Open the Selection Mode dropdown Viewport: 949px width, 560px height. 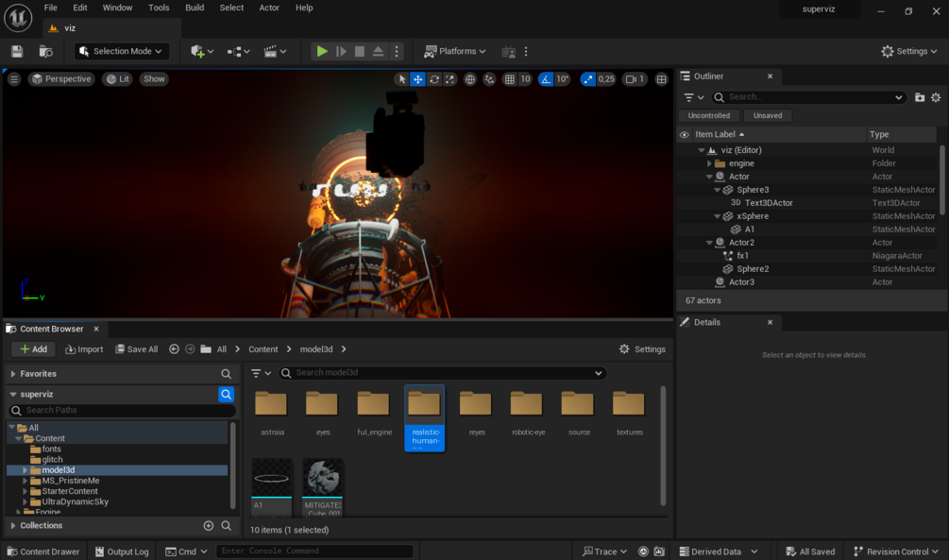[121, 51]
